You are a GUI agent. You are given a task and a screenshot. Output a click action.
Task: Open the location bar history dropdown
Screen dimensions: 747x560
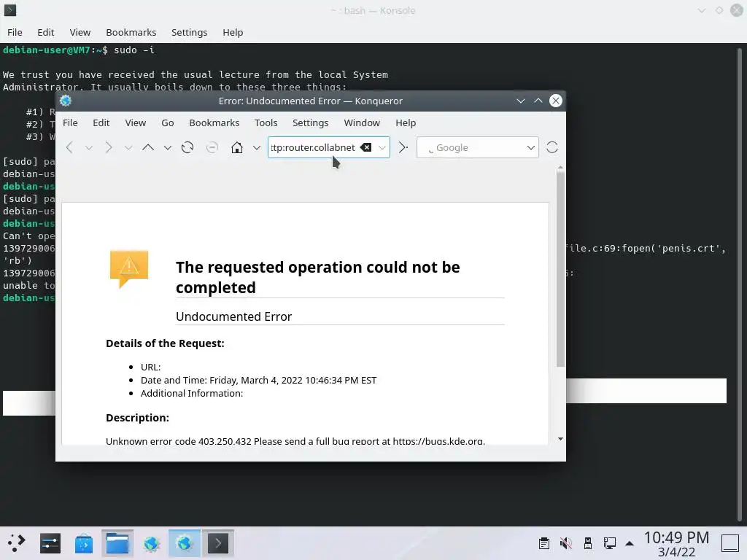[x=382, y=147]
